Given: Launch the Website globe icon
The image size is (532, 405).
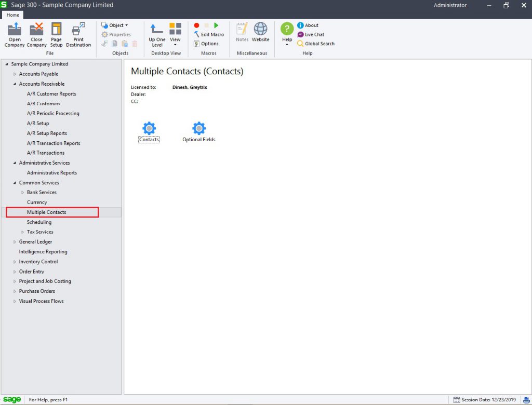Looking at the screenshot, I should (x=261, y=32).
